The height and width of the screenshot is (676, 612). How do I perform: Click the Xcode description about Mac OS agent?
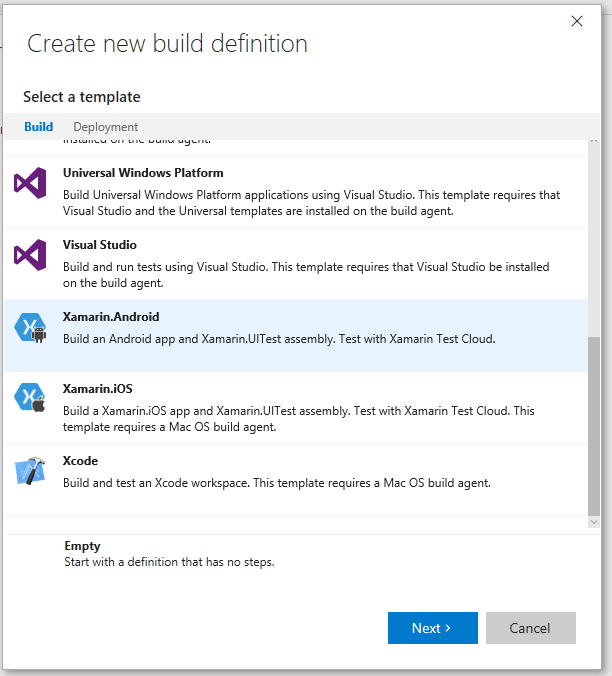tap(277, 483)
